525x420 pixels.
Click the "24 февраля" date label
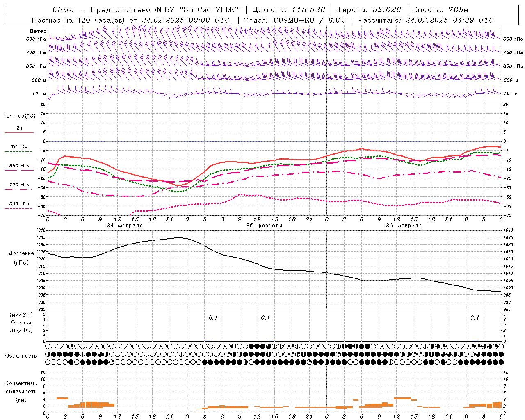coord(125,226)
